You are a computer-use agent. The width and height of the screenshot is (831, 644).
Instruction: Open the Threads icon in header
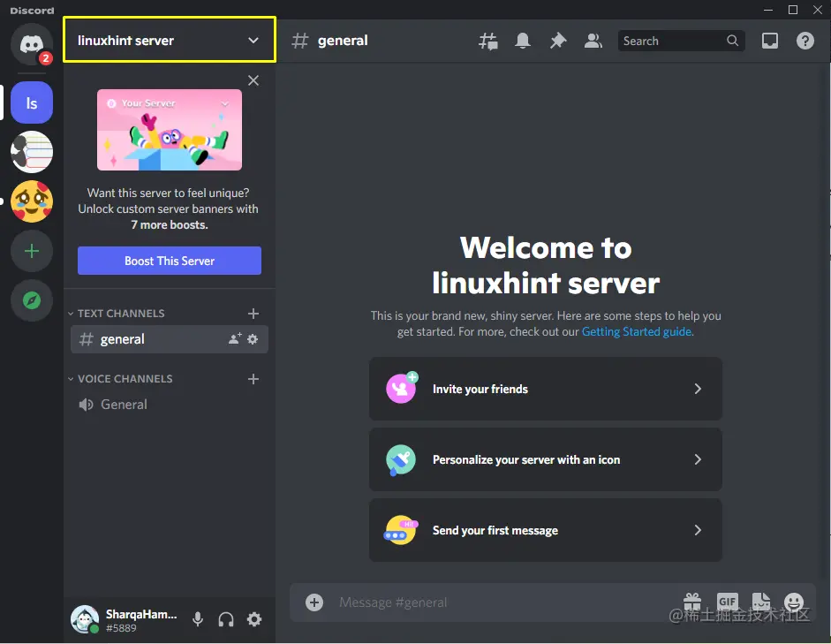(488, 41)
